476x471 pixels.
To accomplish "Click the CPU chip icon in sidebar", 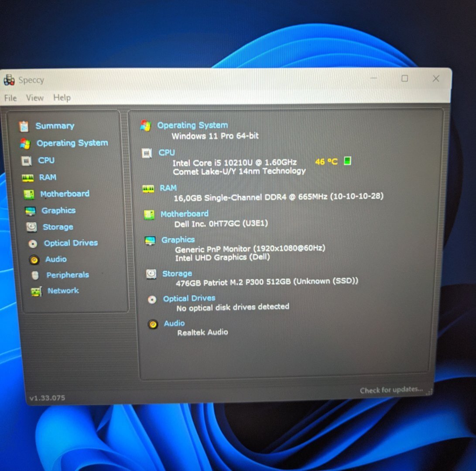I will [27, 160].
